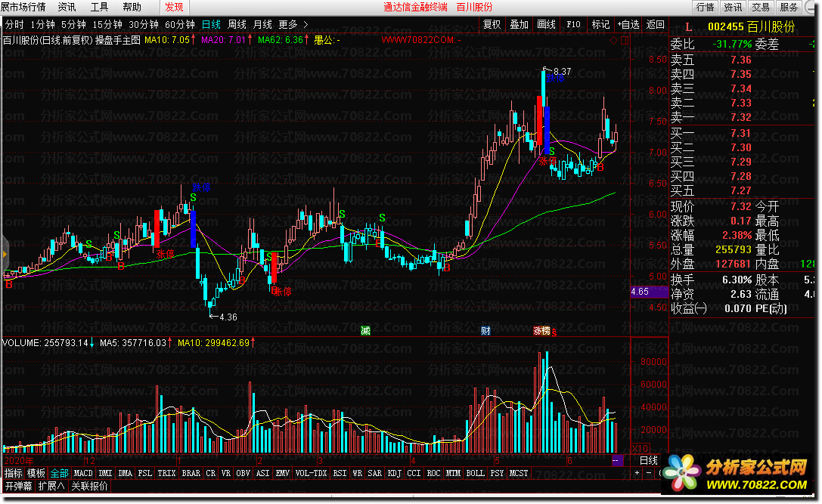Viewport: 822px width, 504px height.
Task: Click the 复权 toolbar button
Action: tap(492, 25)
